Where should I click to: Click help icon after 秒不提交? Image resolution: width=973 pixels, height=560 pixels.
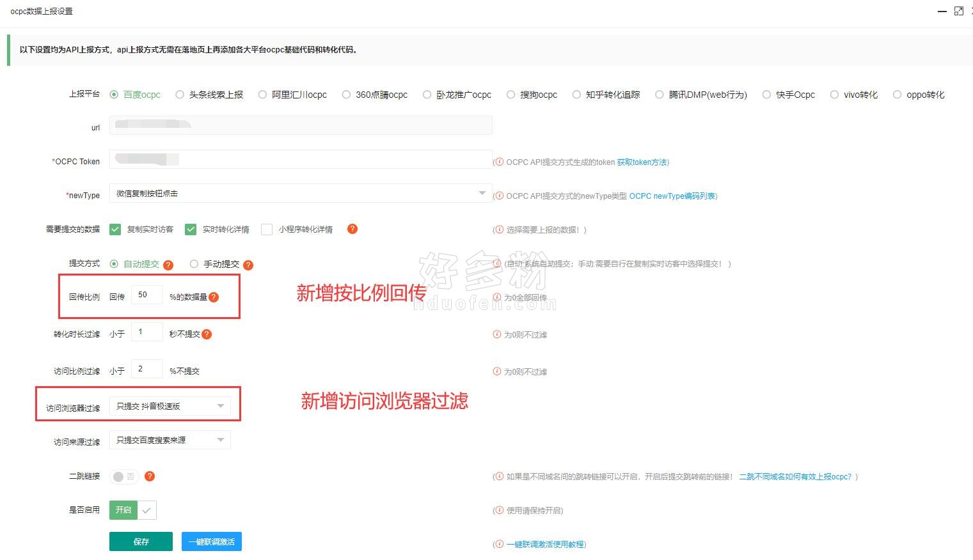[x=207, y=334]
